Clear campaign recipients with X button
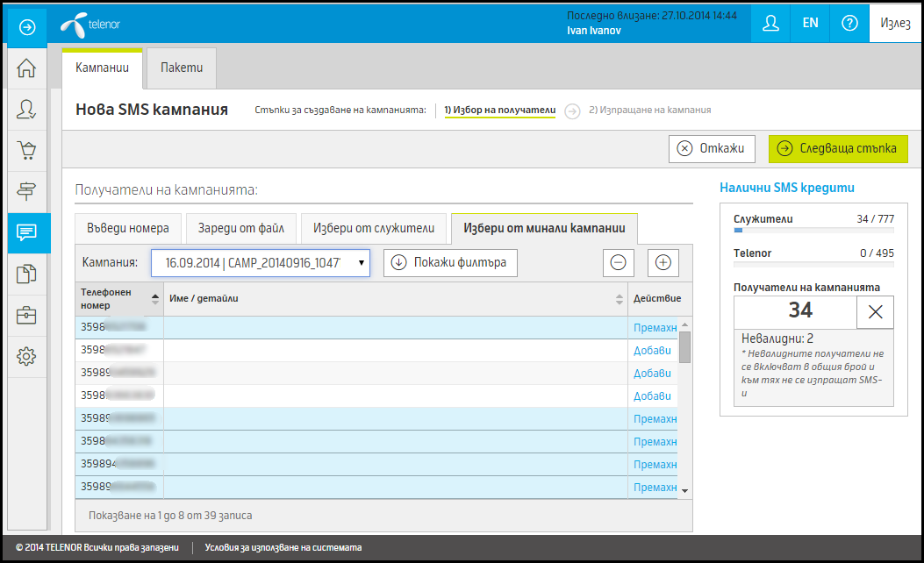 tap(875, 312)
